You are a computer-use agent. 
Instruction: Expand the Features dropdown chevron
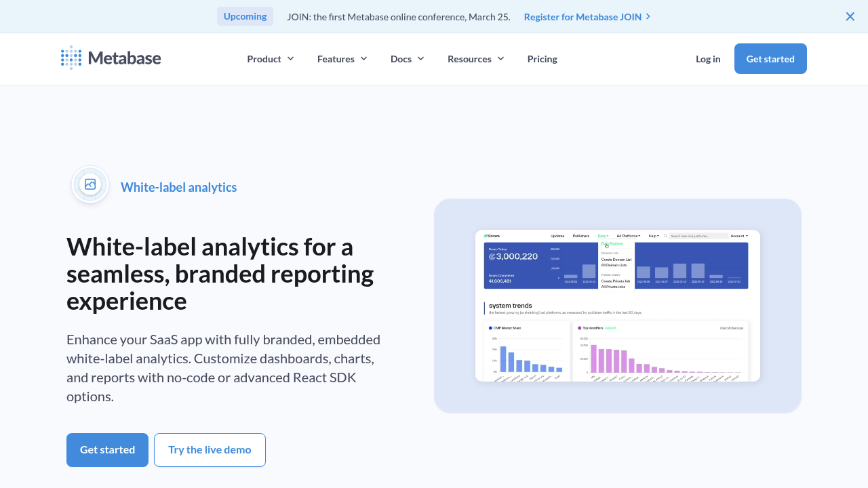[363, 59]
